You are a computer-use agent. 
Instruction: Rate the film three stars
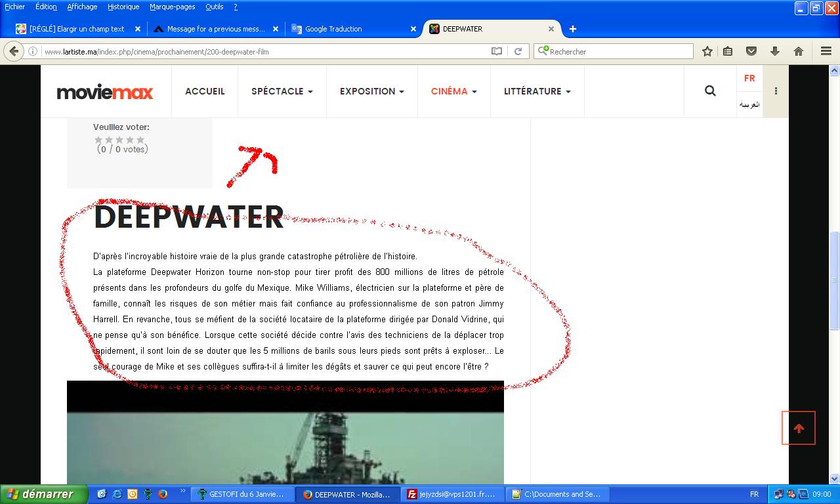pos(119,140)
